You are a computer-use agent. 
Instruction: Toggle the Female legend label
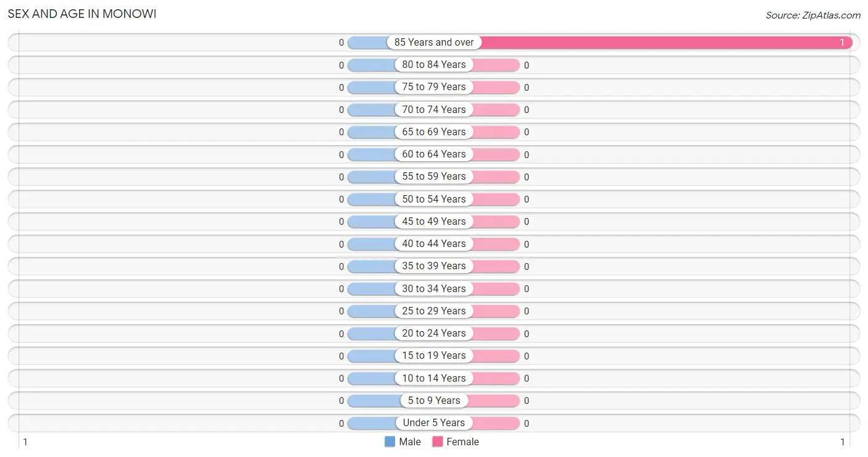coord(463,442)
